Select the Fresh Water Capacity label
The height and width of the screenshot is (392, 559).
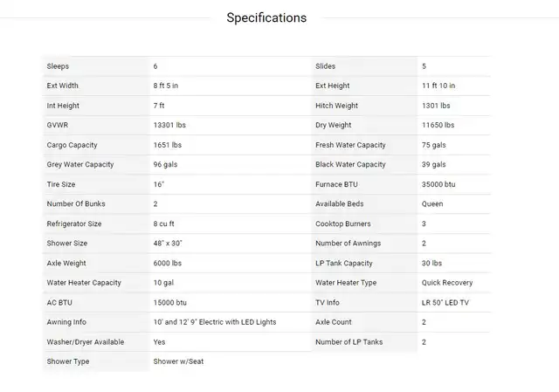pyautogui.click(x=350, y=145)
